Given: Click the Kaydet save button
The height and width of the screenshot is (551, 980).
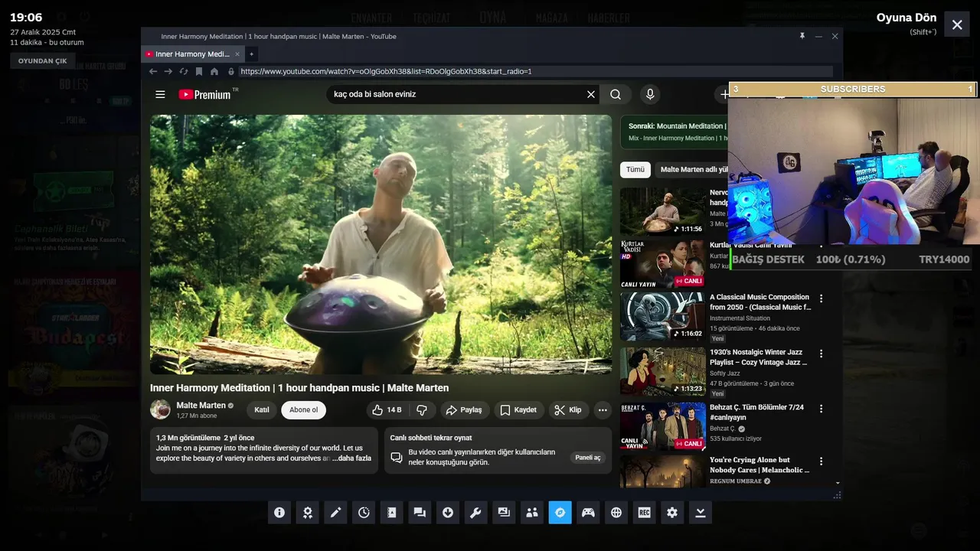Looking at the screenshot, I should coord(518,410).
